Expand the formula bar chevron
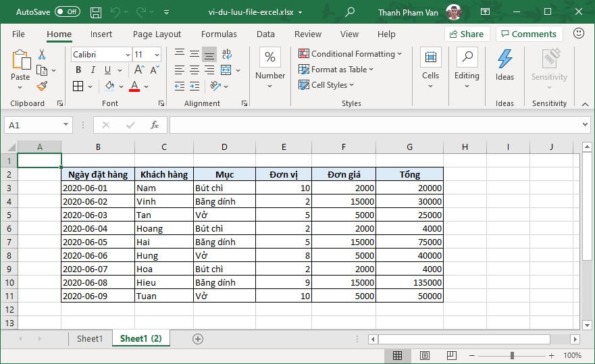 pyautogui.click(x=585, y=124)
